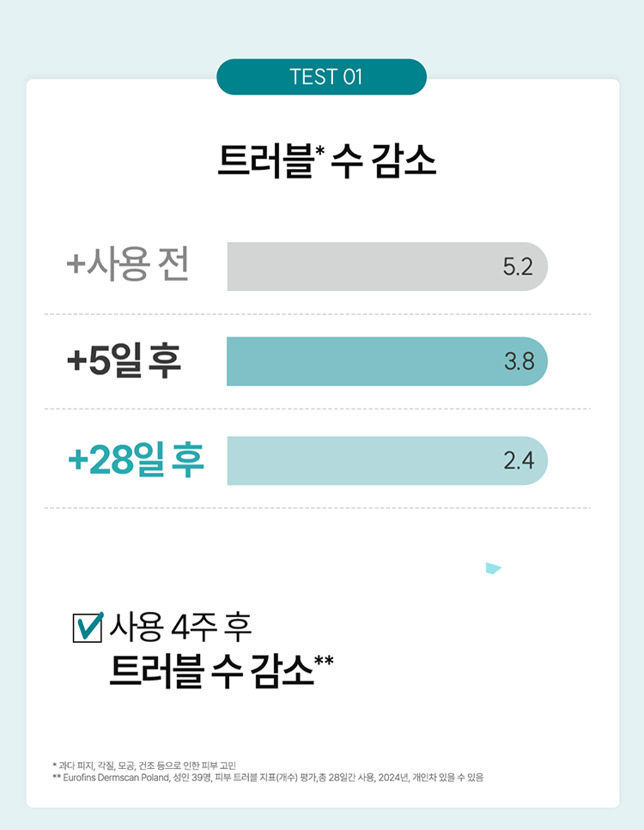Screen dimensions: 644x830
Task: Click the value 3.8 in the teal bar
Action: click(519, 361)
